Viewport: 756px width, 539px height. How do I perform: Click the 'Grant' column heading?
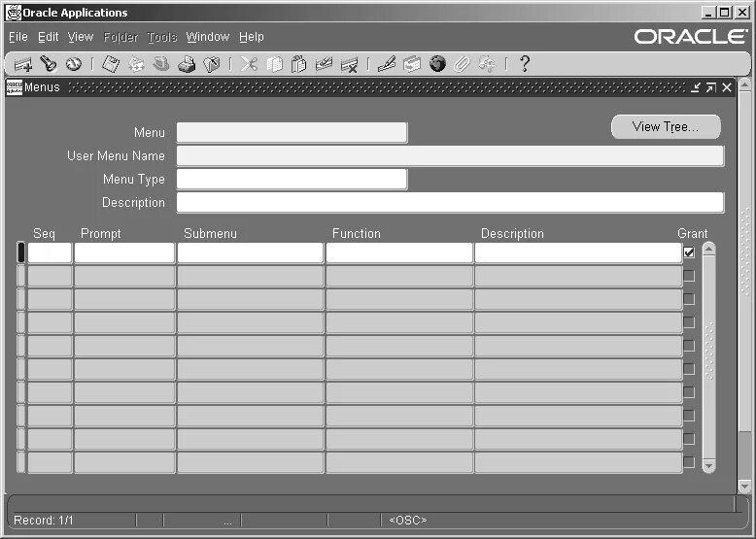(693, 234)
